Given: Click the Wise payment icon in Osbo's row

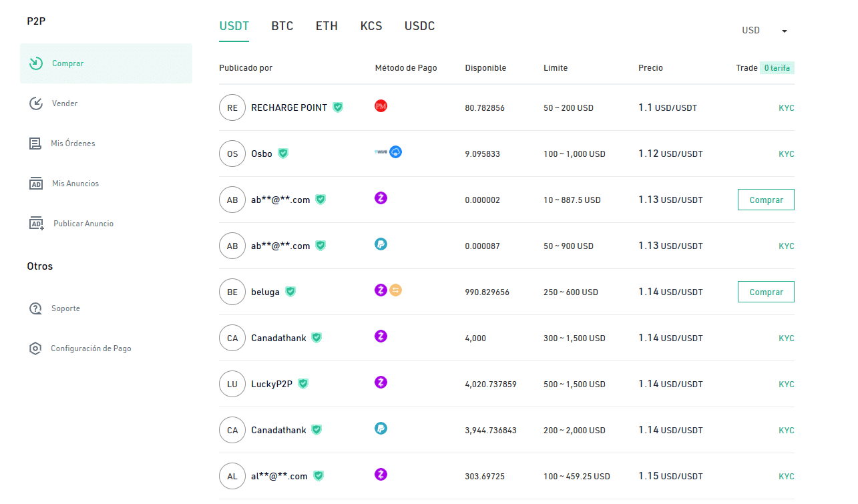Looking at the screenshot, I should pos(381,152).
